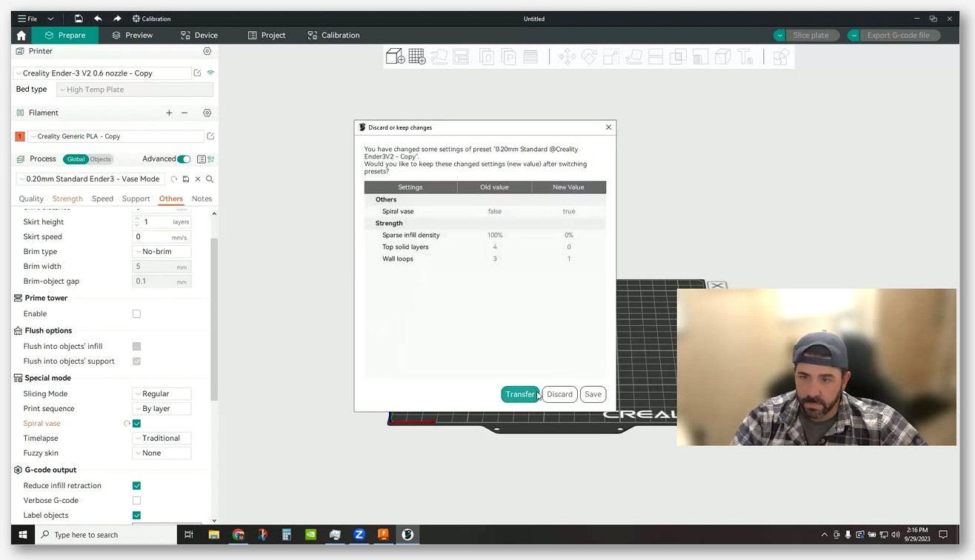Screen dimensions: 975x560
Task: Click the Redo arrow icon
Action: [x=117, y=19]
